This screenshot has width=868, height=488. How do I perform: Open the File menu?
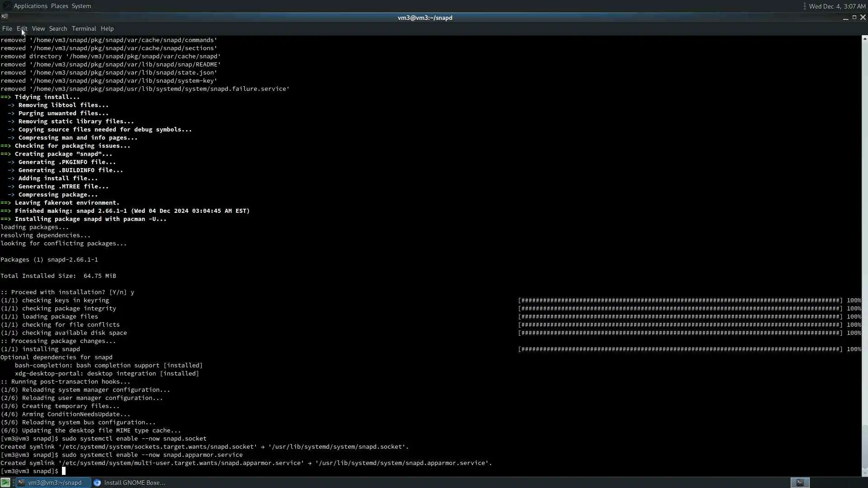click(x=7, y=28)
